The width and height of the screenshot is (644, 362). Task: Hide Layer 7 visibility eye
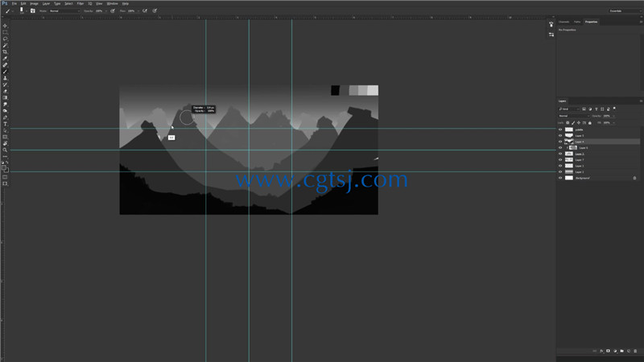click(x=560, y=159)
